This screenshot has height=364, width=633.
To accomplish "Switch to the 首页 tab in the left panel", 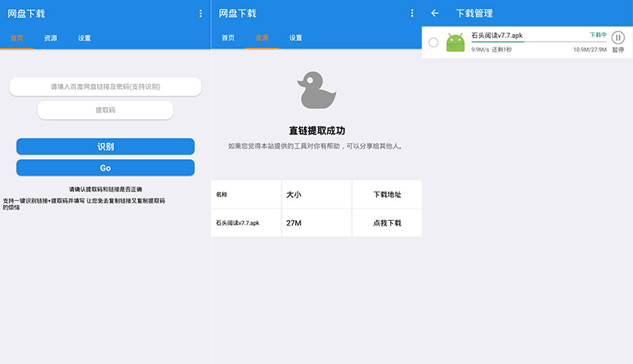I will point(17,38).
